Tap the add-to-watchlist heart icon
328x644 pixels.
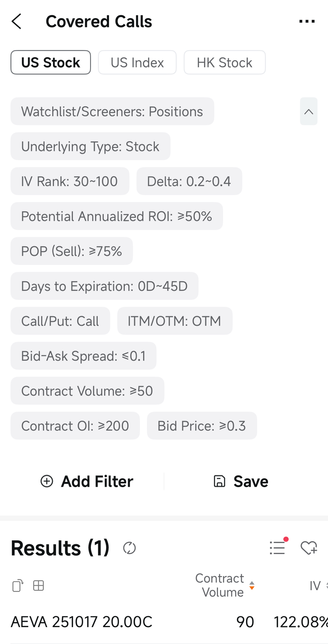309,548
